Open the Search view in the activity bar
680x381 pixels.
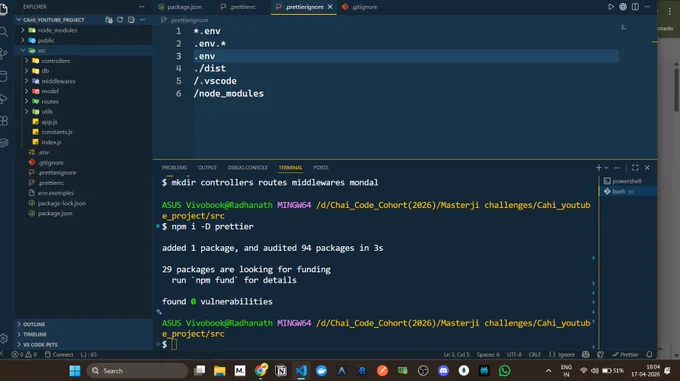[3, 32]
